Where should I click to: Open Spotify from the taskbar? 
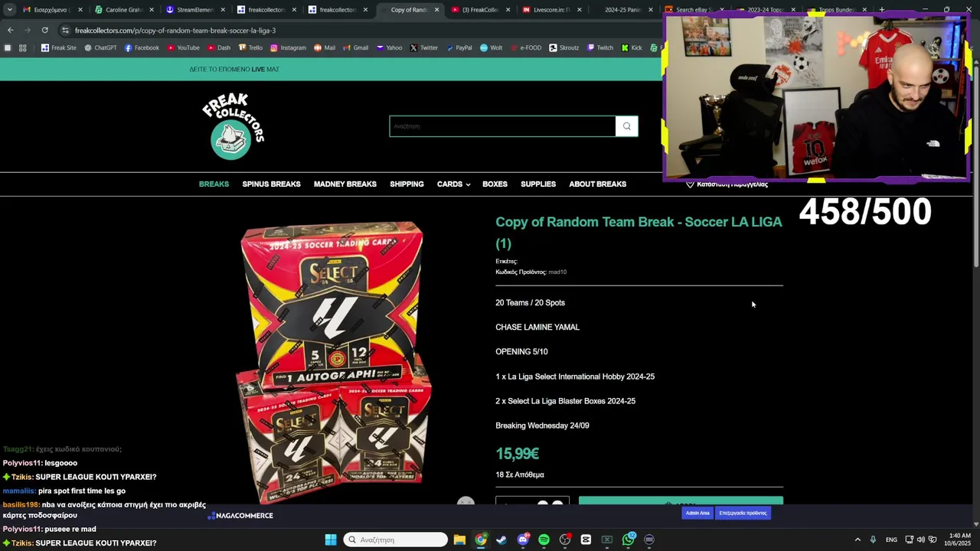coord(544,540)
